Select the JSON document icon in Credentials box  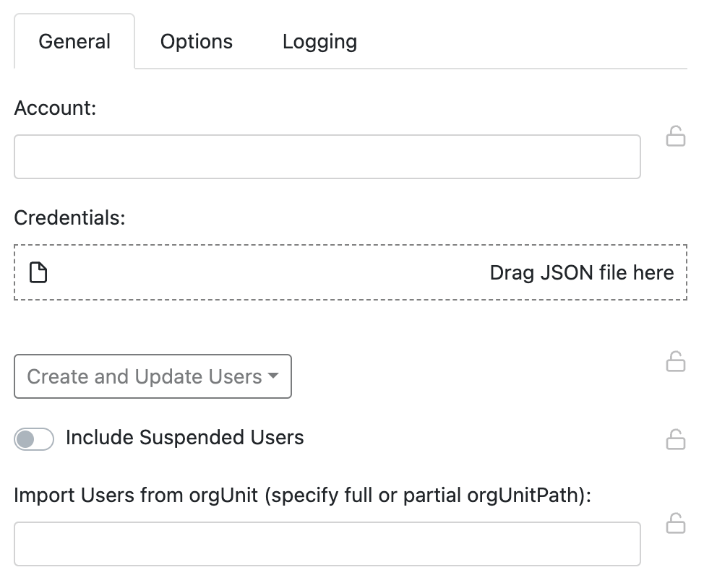coord(40,272)
